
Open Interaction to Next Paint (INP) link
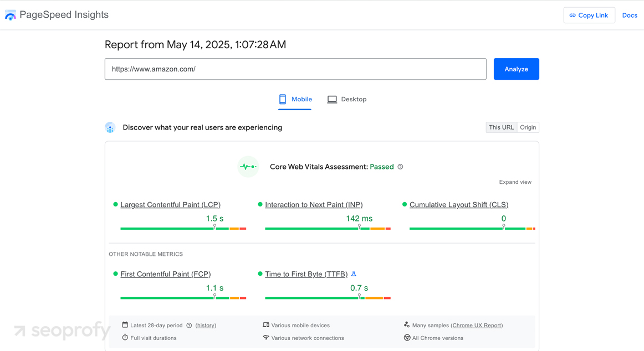tap(314, 205)
